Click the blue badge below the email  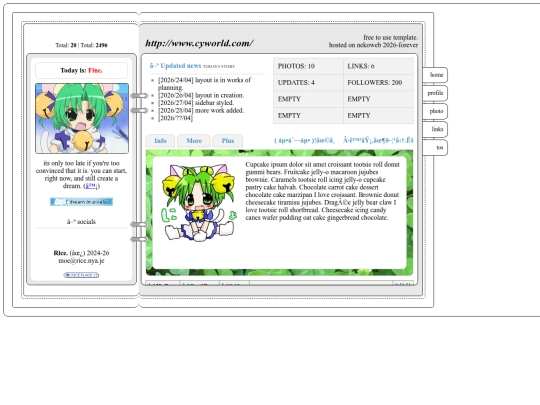point(81,275)
